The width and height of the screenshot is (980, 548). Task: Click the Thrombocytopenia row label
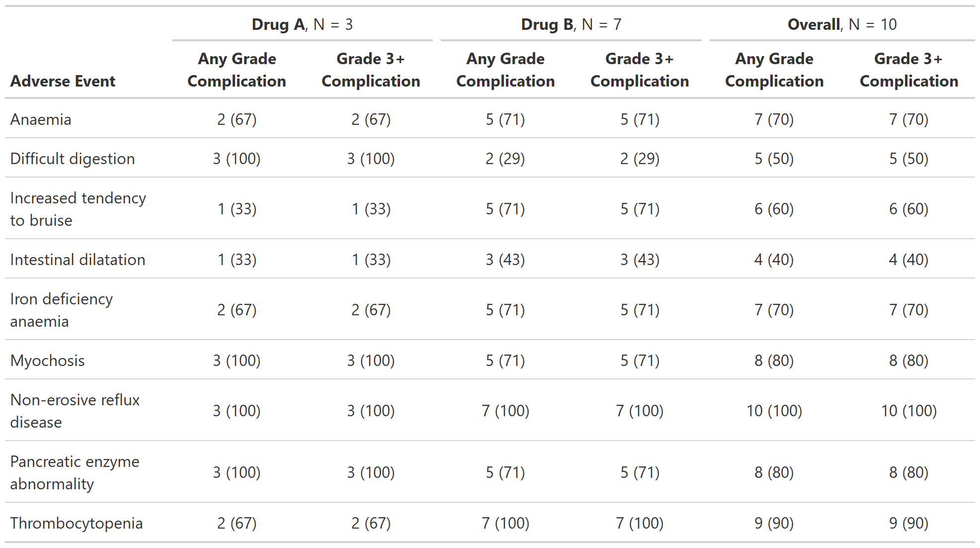[77, 523]
